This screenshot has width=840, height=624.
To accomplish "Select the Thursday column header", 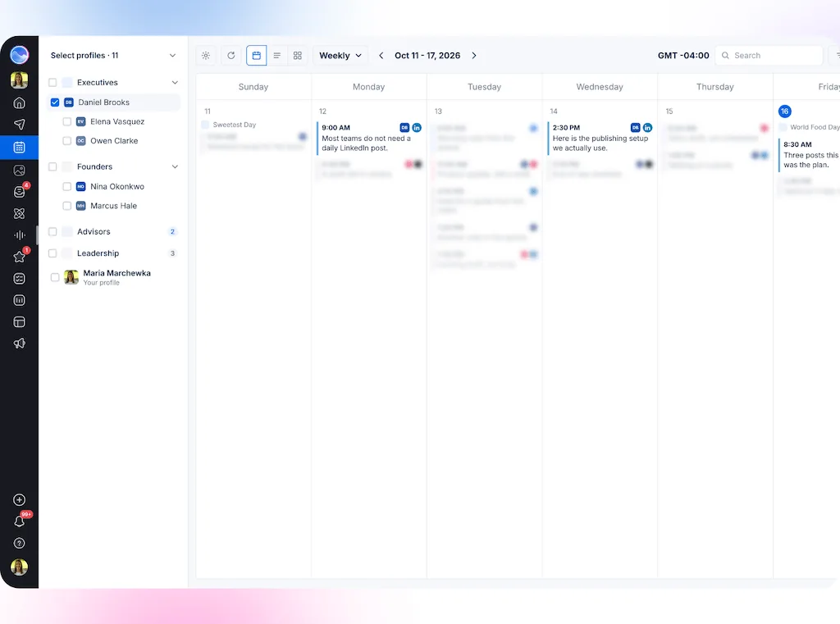I will (x=715, y=87).
